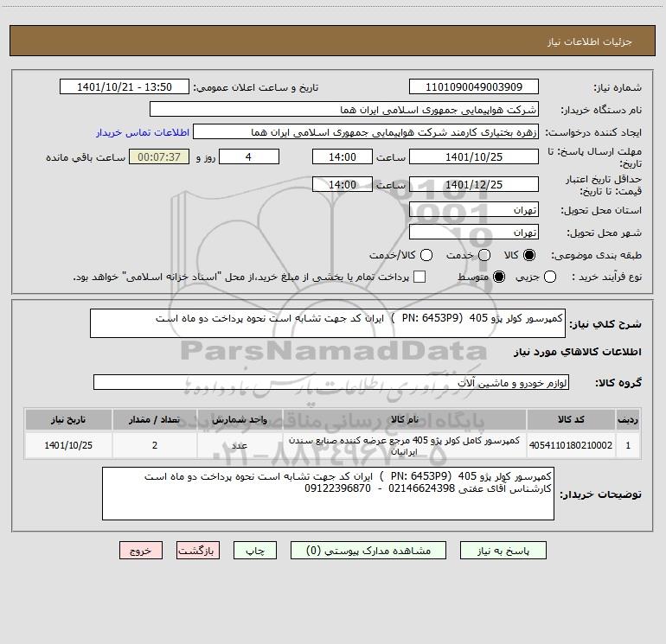
Task: Toggle the Islamic treasury payment checkbox
Action: (x=419, y=277)
